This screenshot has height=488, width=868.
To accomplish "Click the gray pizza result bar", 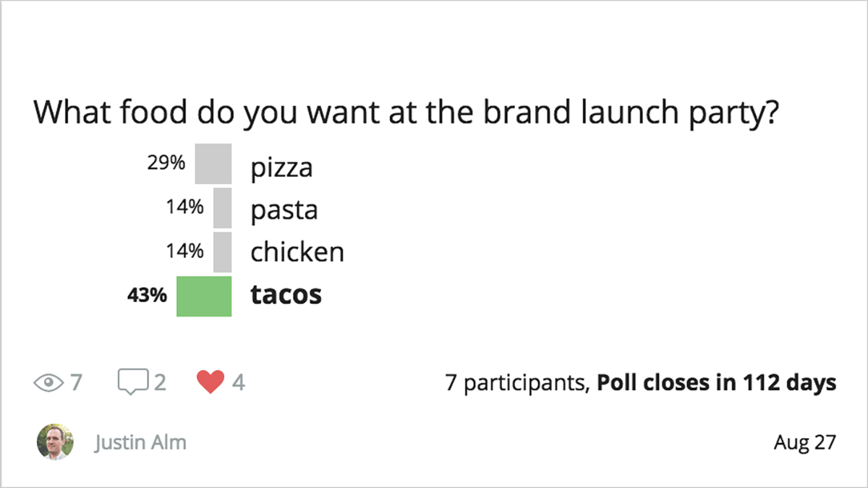I will click(x=213, y=164).
